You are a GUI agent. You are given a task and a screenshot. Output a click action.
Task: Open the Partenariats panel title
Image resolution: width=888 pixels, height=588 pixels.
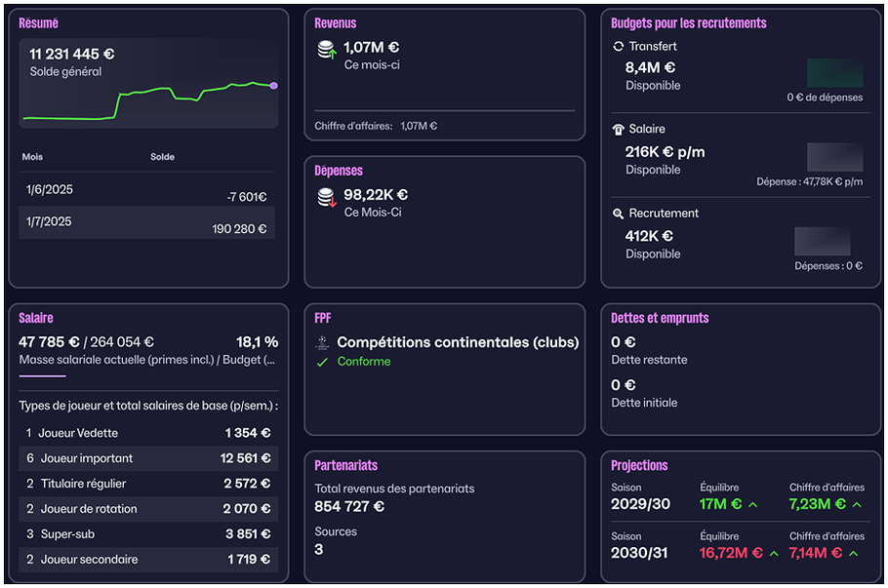[345, 465]
